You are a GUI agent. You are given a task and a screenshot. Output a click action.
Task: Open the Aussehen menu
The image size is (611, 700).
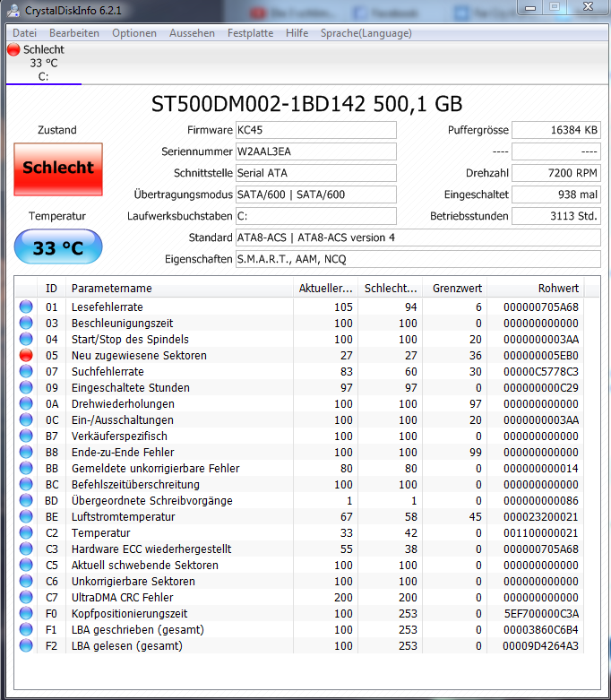[x=192, y=33]
